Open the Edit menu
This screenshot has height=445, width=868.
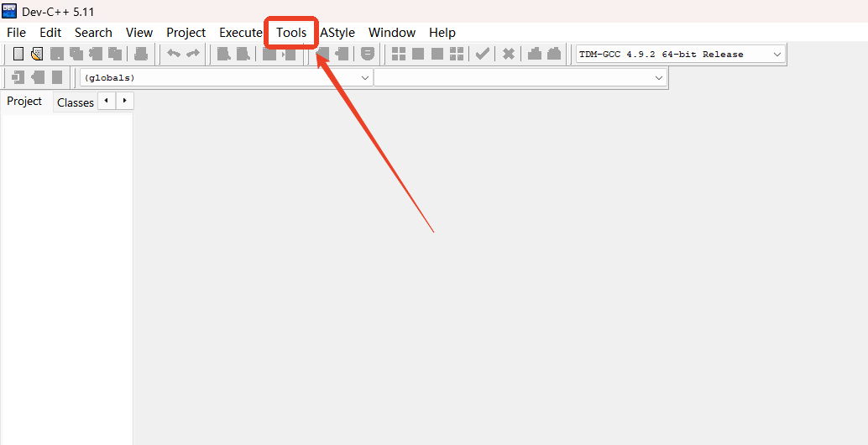tap(50, 33)
